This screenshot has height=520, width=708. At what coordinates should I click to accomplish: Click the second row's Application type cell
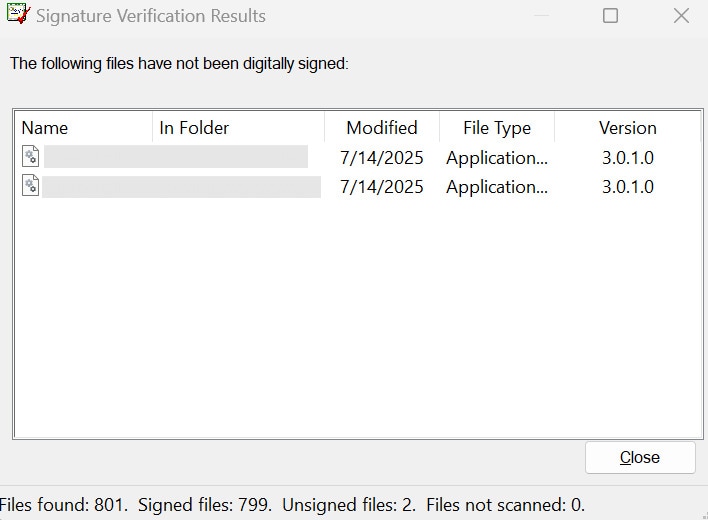point(496,187)
